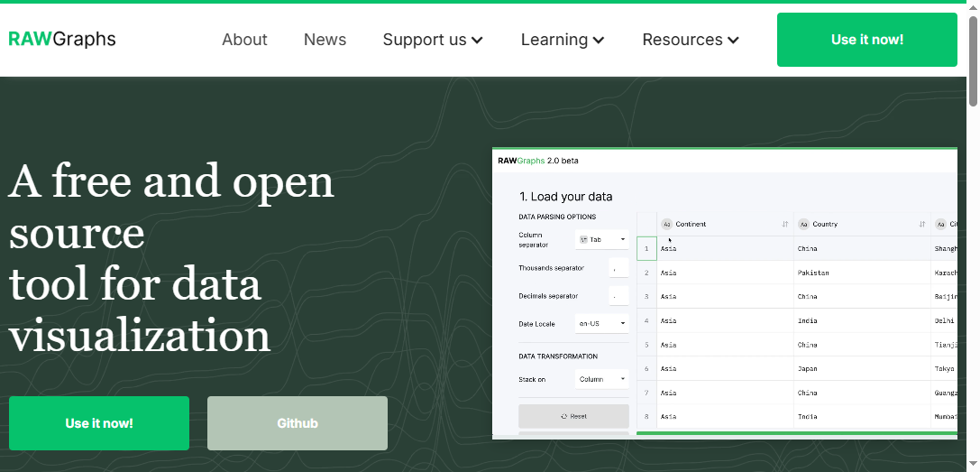Open the News page
The height and width of the screenshot is (472, 980).
[x=325, y=40]
